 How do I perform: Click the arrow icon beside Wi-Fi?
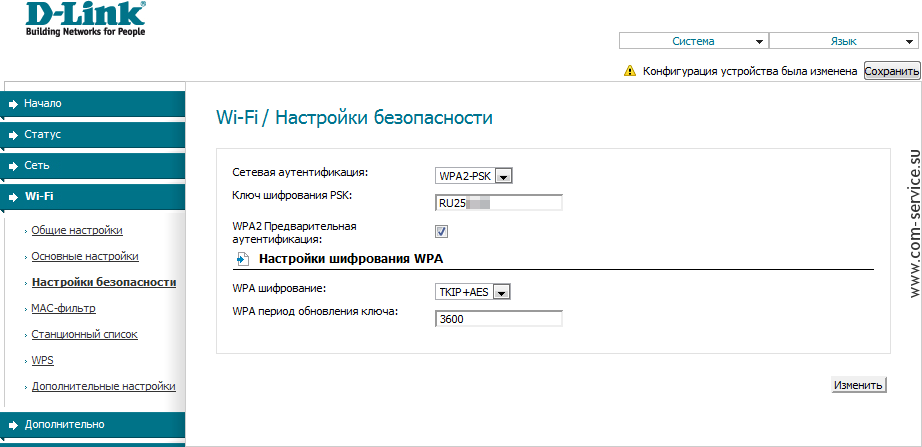click(13, 197)
